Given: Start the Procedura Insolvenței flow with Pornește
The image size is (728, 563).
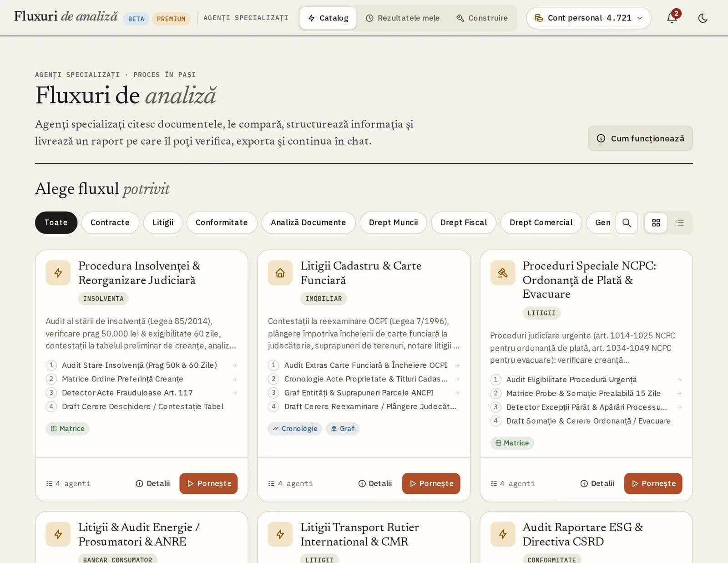Looking at the screenshot, I should [208, 483].
